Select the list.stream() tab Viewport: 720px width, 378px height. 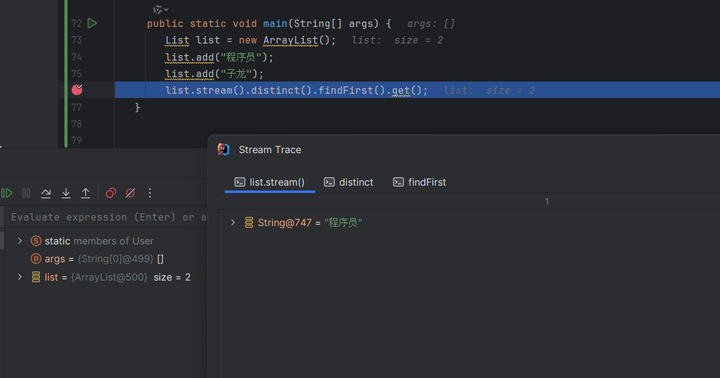[x=270, y=182]
